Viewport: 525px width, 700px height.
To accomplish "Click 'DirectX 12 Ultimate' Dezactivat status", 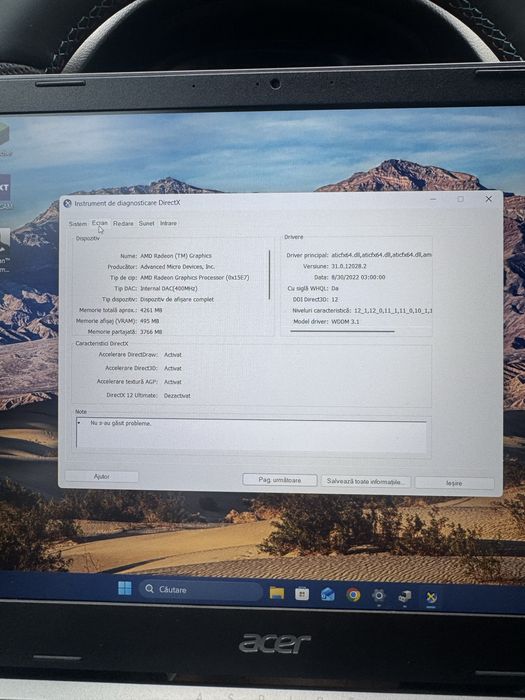I will [x=177, y=396].
